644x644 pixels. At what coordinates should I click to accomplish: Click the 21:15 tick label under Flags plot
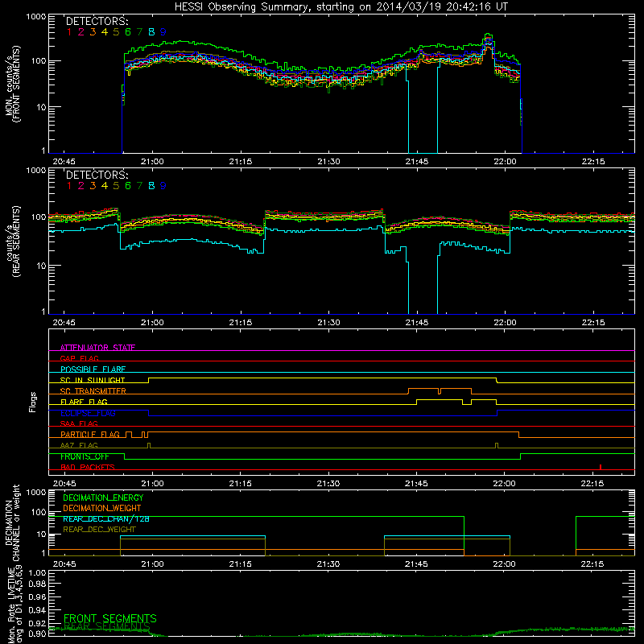click(x=240, y=484)
